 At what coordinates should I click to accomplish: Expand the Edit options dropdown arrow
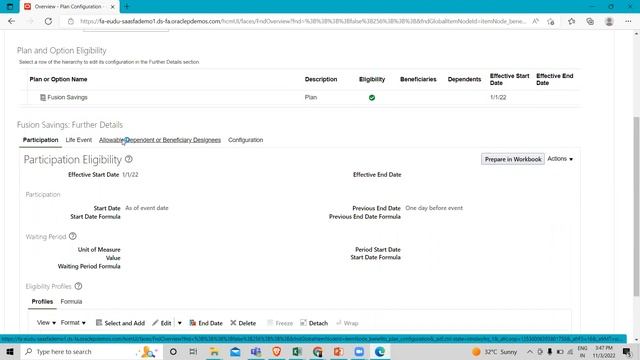coord(180,323)
